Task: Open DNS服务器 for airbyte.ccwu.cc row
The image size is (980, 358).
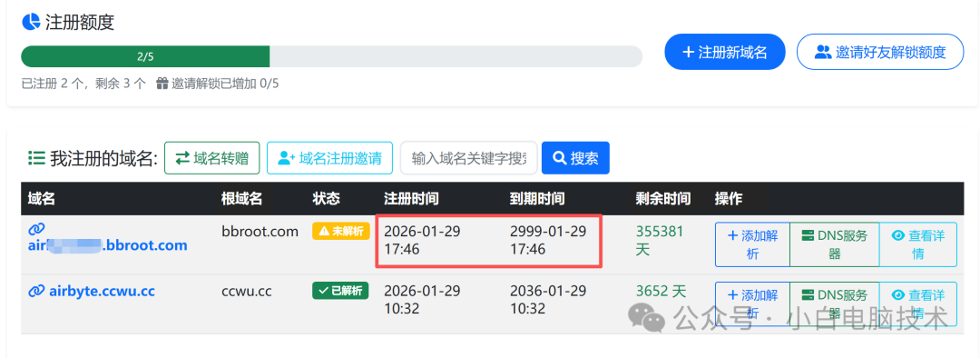Action: tap(835, 303)
